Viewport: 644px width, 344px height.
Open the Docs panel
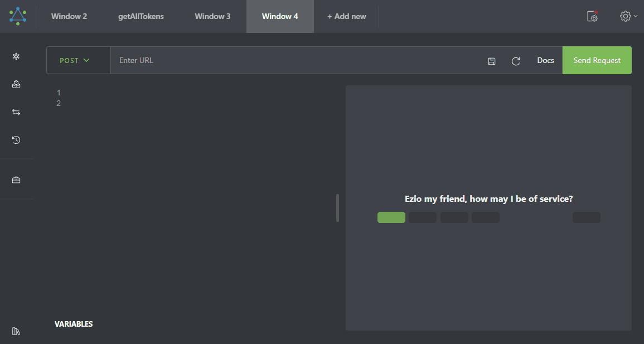click(x=545, y=60)
